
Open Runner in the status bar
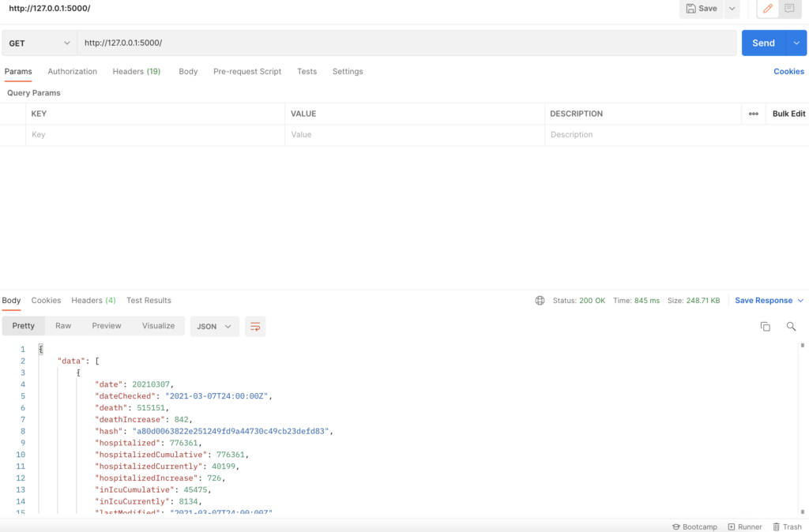[x=745, y=526]
